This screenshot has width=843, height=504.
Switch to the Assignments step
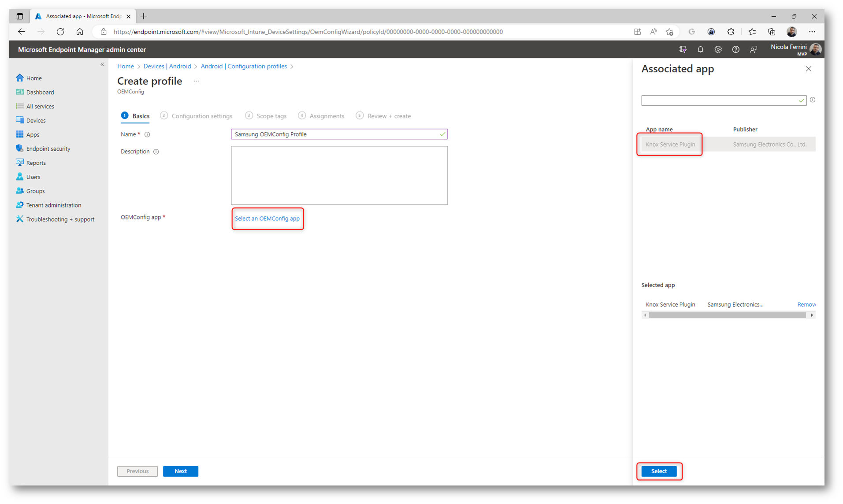point(321,116)
